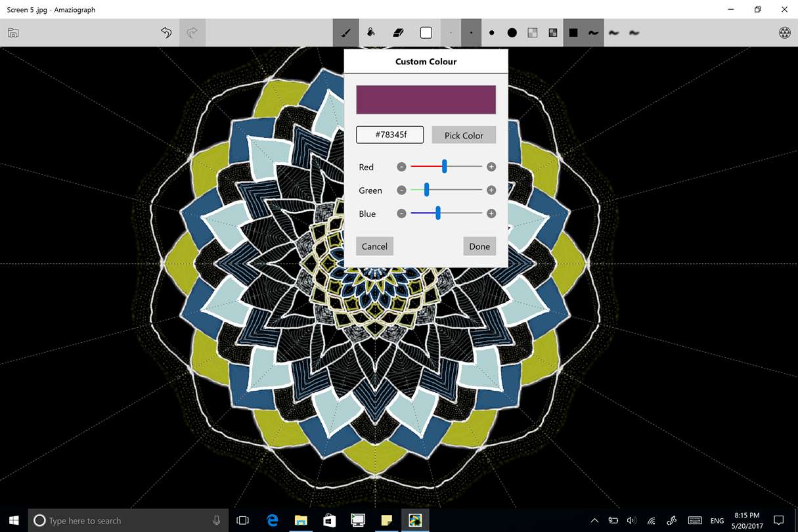Open the volume control tray icon

point(632,520)
